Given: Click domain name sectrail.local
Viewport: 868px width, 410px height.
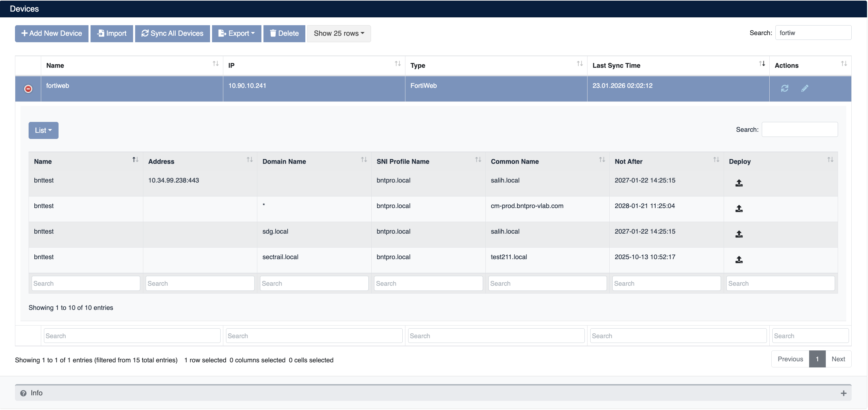Looking at the screenshot, I should tap(280, 257).
